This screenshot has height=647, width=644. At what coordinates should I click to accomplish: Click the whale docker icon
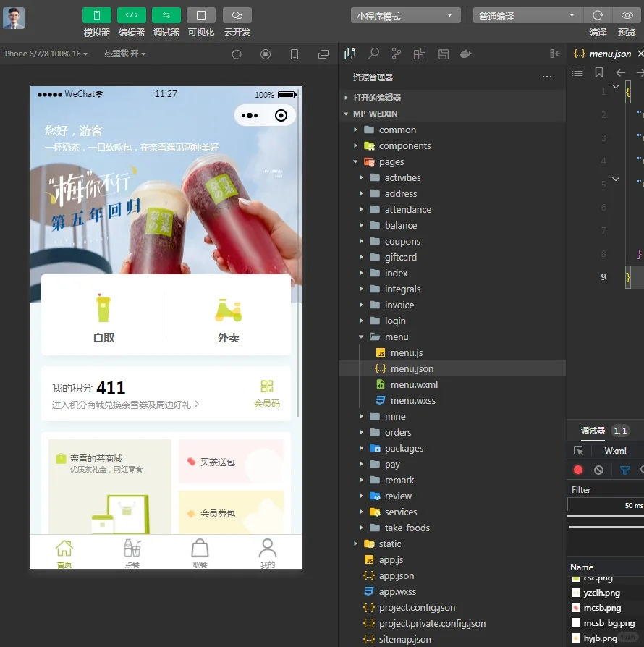click(x=466, y=54)
